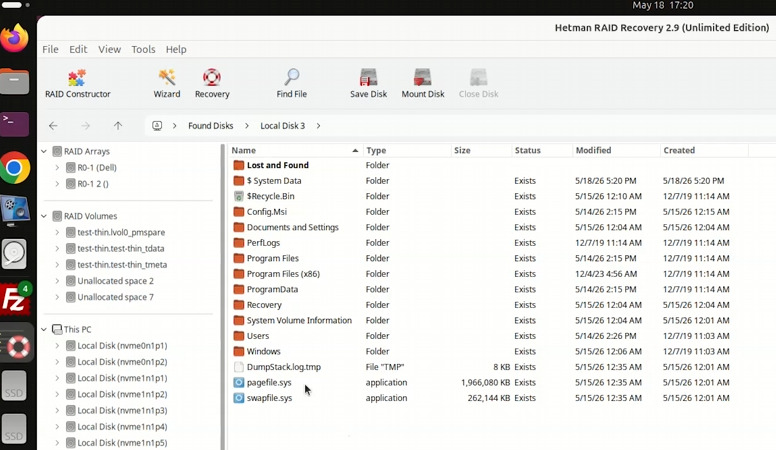Image resolution: width=776 pixels, height=450 pixels.
Task: Click Found Disks in the breadcrumb
Action: 210,126
